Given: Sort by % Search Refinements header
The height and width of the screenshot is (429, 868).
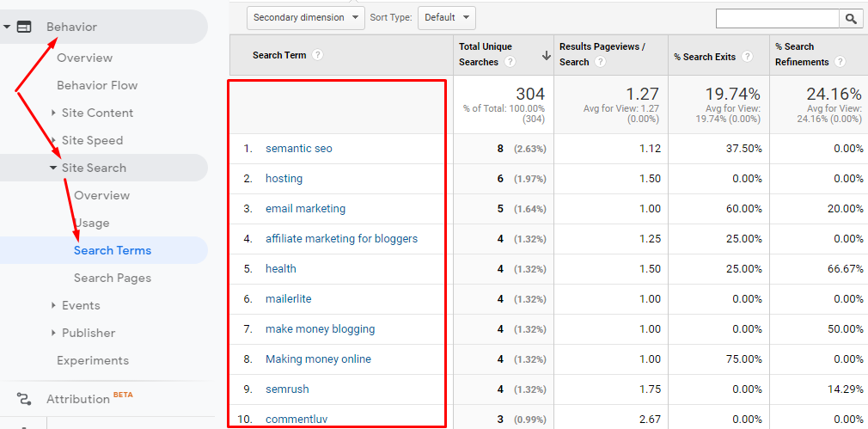Looking at the screenshot, I should tap(802, 54).
